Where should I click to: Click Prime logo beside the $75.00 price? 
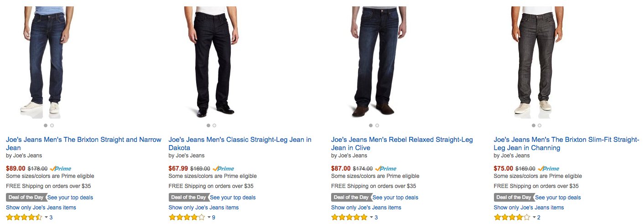point(549,168)
